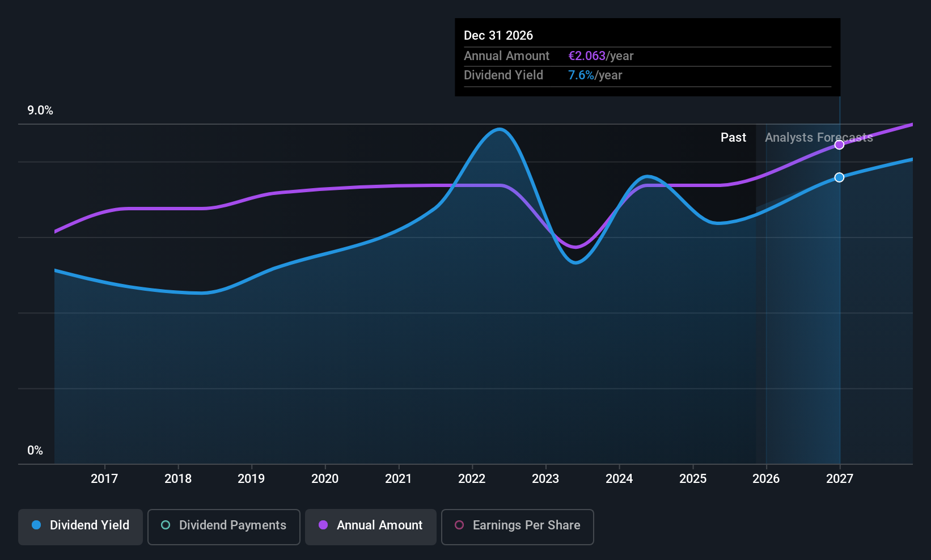Click the 2022 x-axis label
The height and width of the screenshot is (560, 931).
472,479
